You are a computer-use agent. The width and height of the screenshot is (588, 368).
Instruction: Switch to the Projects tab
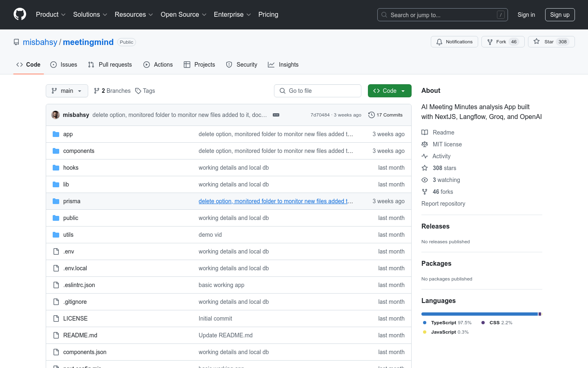tap(199, 65)
